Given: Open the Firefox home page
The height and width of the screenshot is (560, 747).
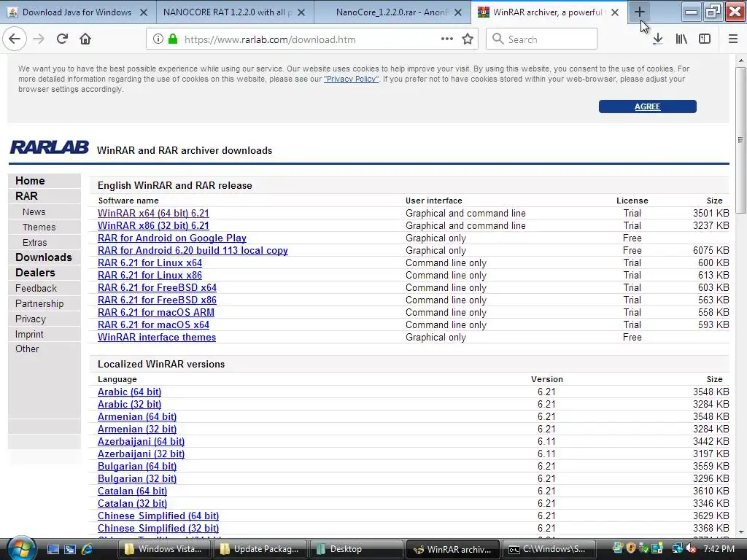Looking at the screenshot, I should (85, 39).
